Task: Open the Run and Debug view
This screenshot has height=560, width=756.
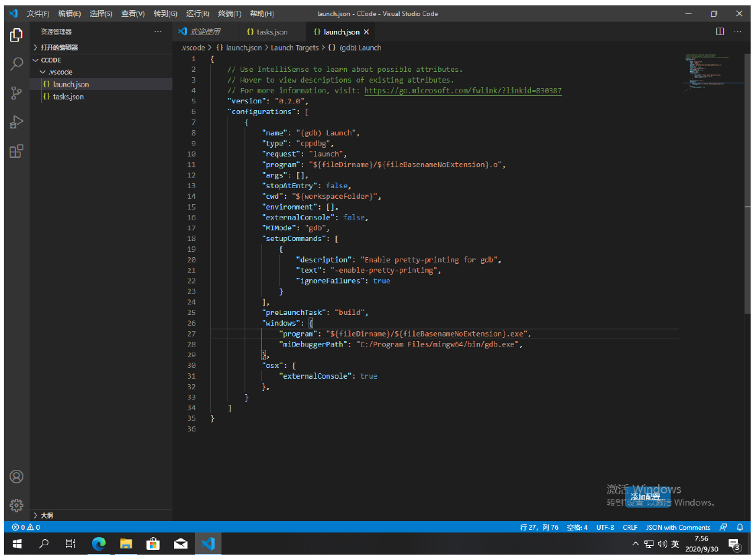Action: click(x=16, y=122)
